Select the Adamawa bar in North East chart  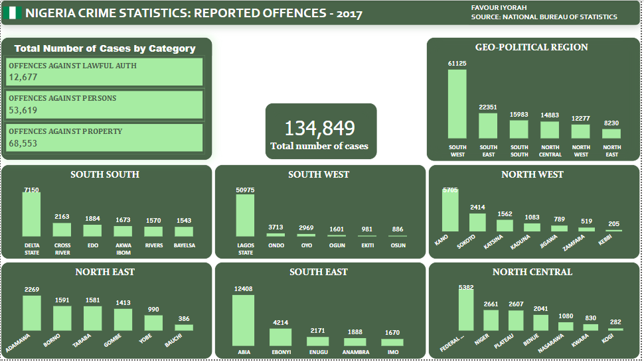tap(32, 313)
